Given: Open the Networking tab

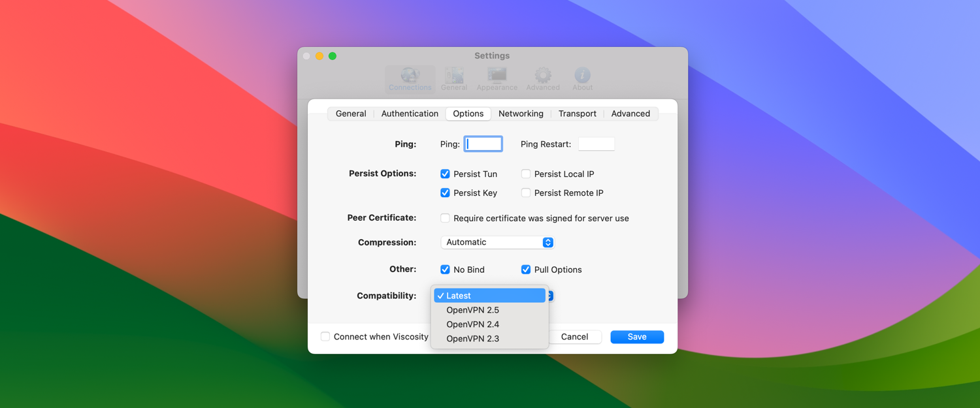Looking at the screenshot, I should coord(521,114).
